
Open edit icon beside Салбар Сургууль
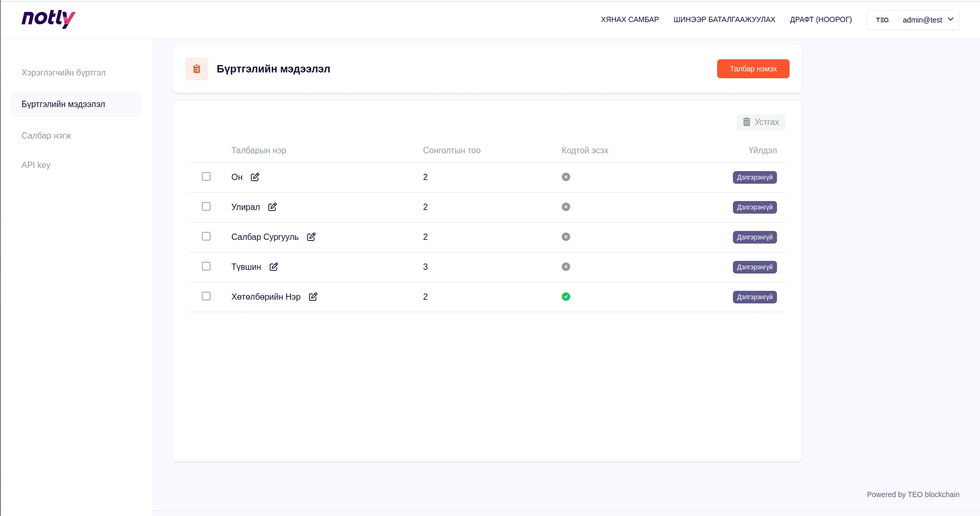pyautogui.click(x=311, y=237)
